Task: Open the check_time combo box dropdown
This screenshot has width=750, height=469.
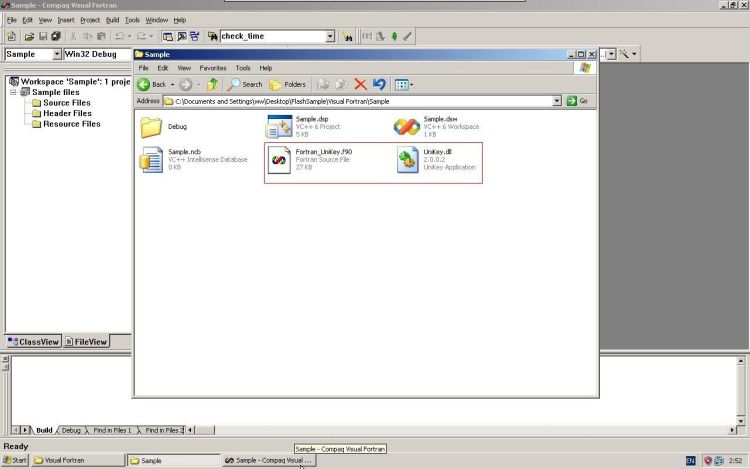Action: click(330, 36)
